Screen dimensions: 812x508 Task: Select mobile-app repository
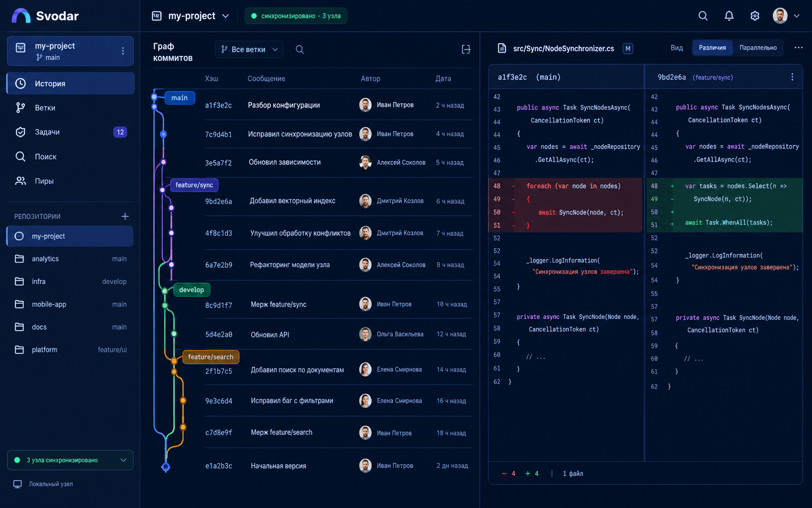[71, 304]
